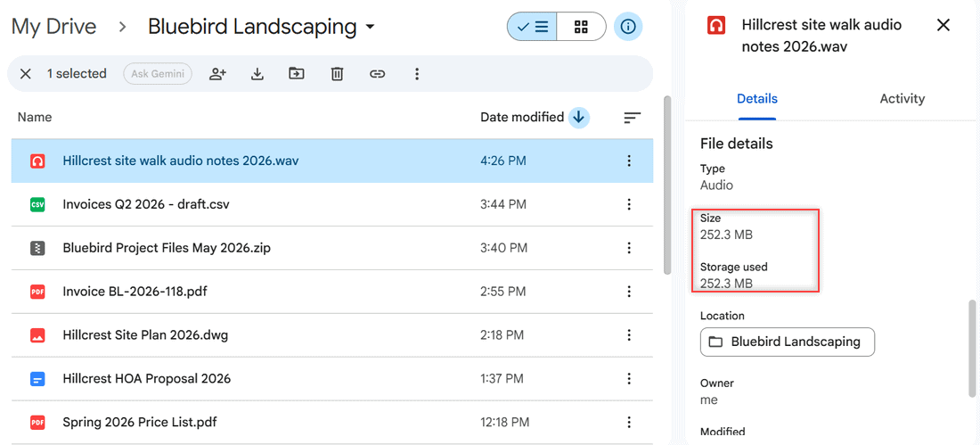Viewport: 980px width, 445px height.
Task: Open more actions for Hillcrest site walk audio notes
Action: pos(629,161)
